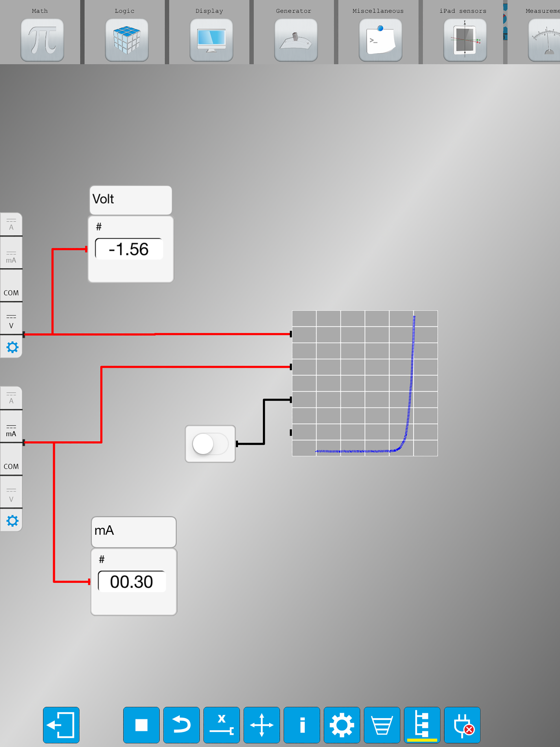Click the disconnect plug icon
The width and height of the screenshot is (560, 747).
tap(462, 725)
